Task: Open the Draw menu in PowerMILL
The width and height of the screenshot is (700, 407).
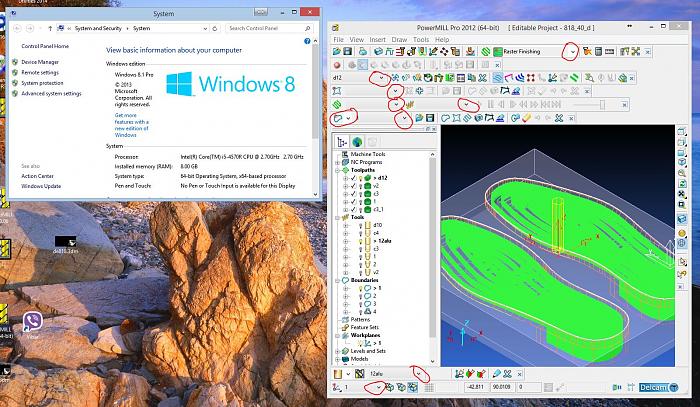Action: 399,39
